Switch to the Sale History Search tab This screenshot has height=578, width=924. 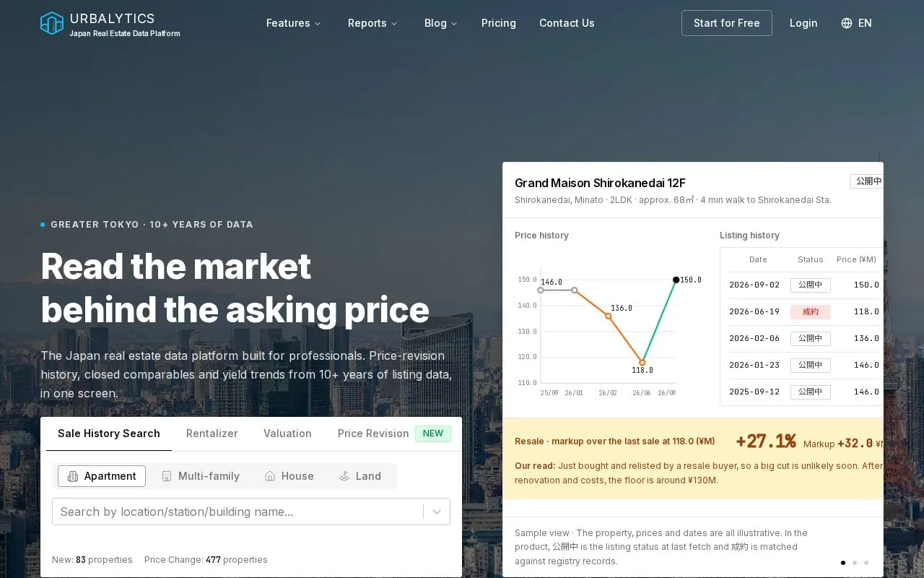pyautogui.click(x=109, y=433)
